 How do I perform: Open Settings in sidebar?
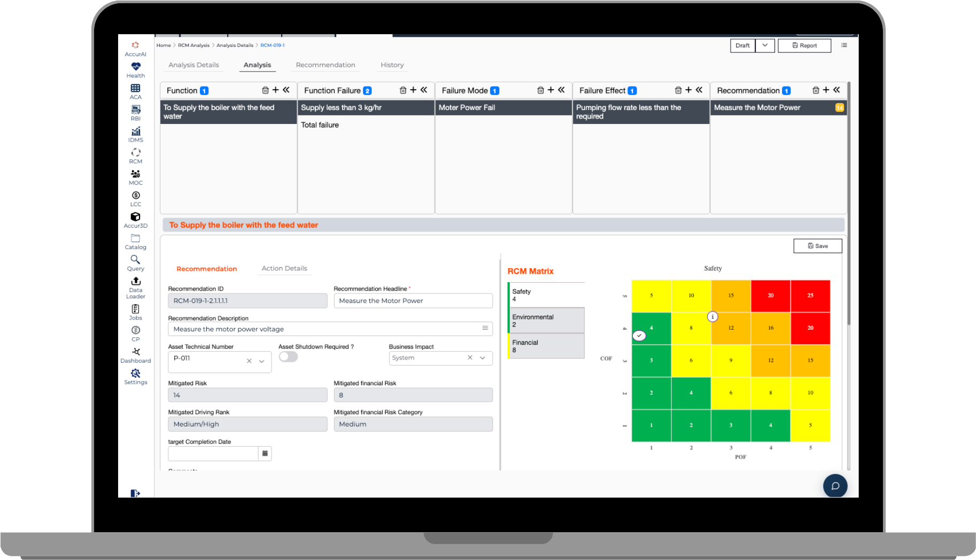(135, 376)
